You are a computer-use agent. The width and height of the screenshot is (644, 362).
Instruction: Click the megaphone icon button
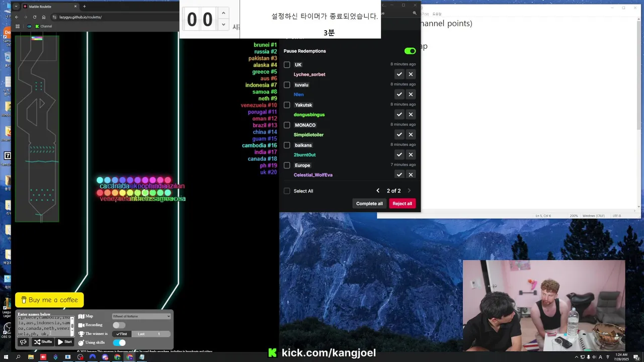[23, 342]
